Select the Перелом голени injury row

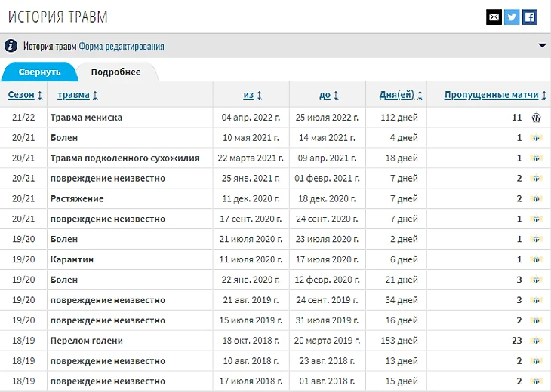tap(86, 341)
